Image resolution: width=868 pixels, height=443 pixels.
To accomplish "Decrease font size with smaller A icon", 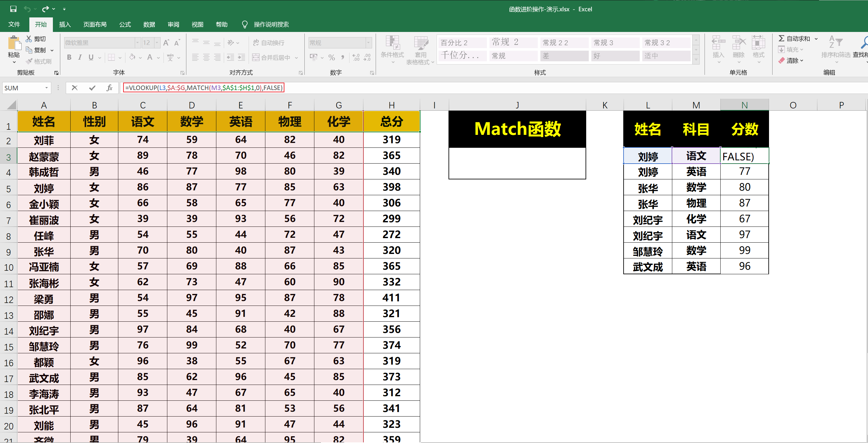I will pos(177,43).
